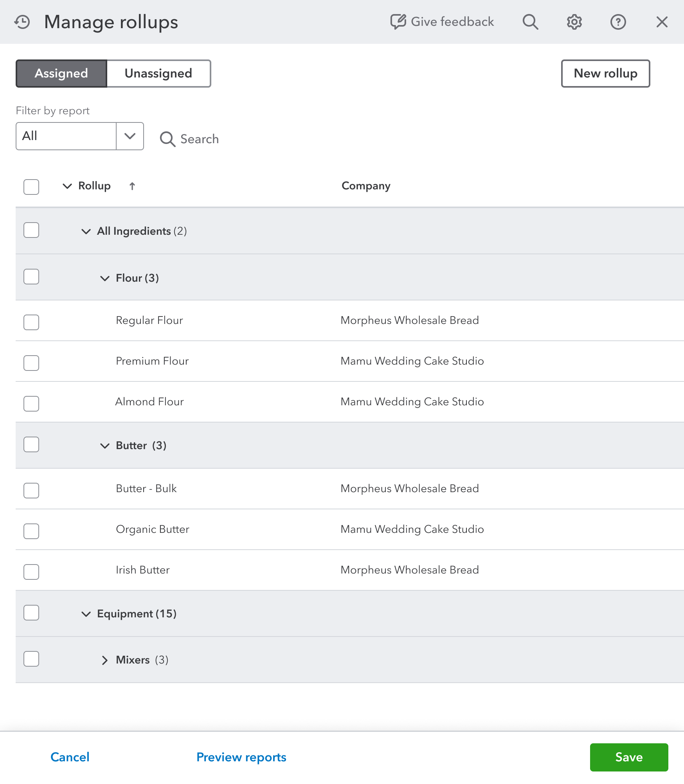
Task: Click Morpheus Wholesale Bread in Irish Butter row
Action: pos(410,570)
